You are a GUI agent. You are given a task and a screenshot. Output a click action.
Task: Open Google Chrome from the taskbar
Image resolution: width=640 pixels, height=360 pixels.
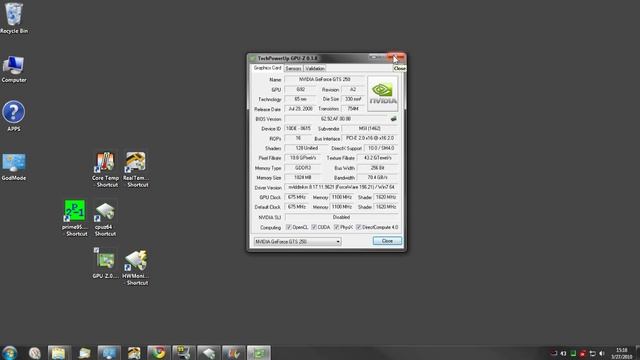coord(159,353)
